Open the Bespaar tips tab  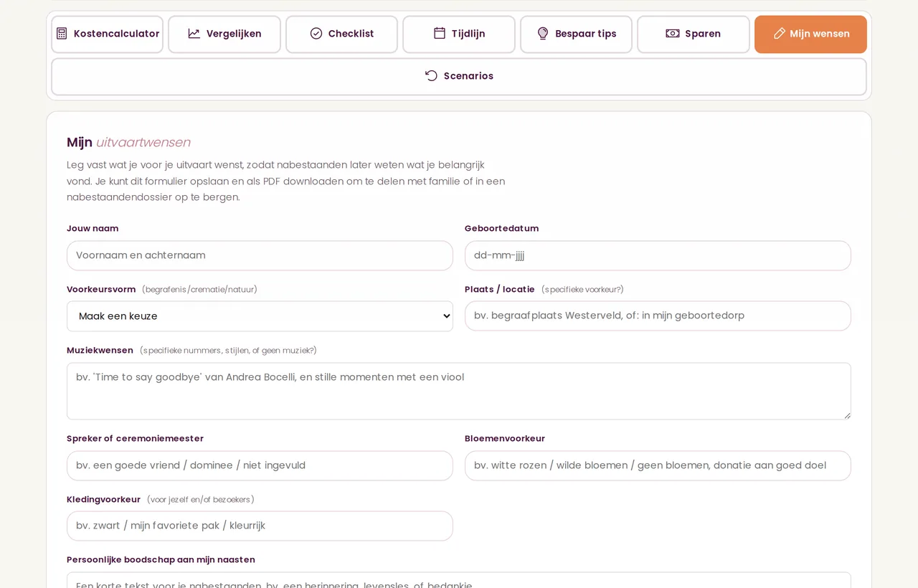[576, 34]
